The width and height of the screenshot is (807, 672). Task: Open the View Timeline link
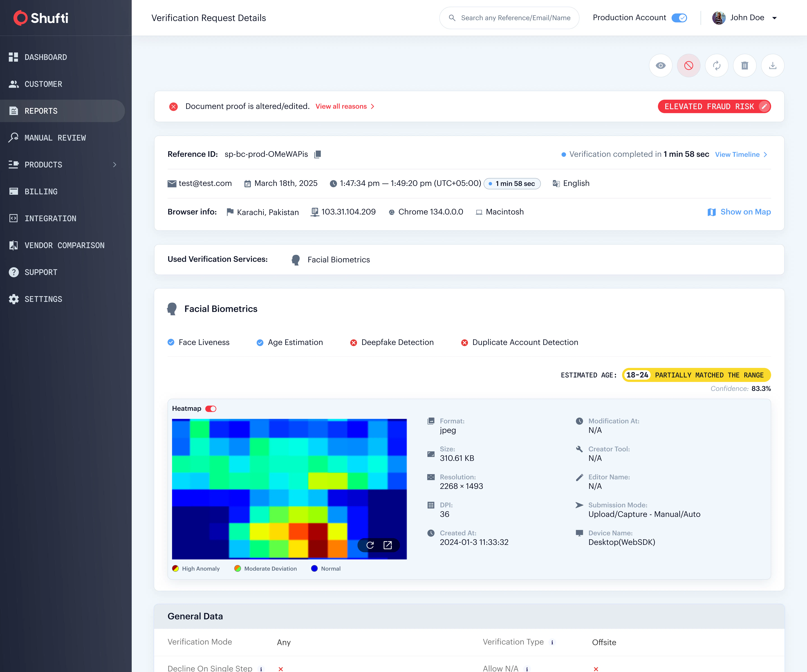pyautogui.click(x=741, y=154)
